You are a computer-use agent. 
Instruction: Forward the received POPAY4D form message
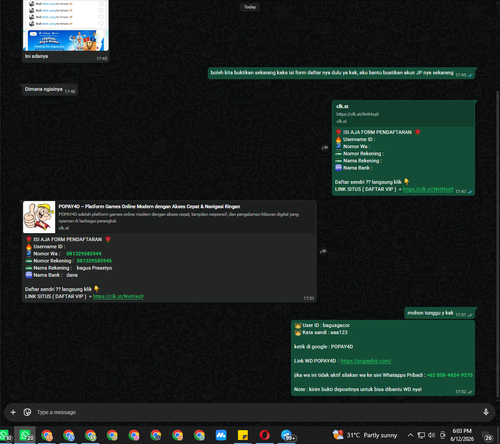323,251
